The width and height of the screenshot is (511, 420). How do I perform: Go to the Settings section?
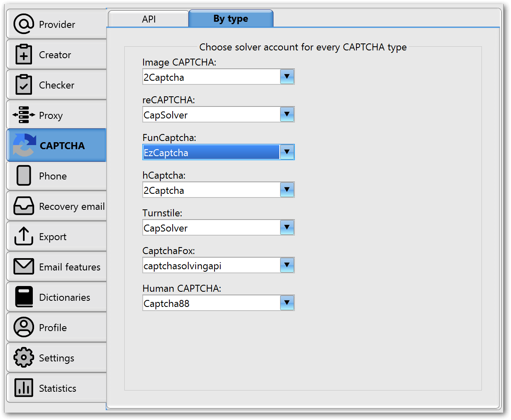click(x=57, y=357)
